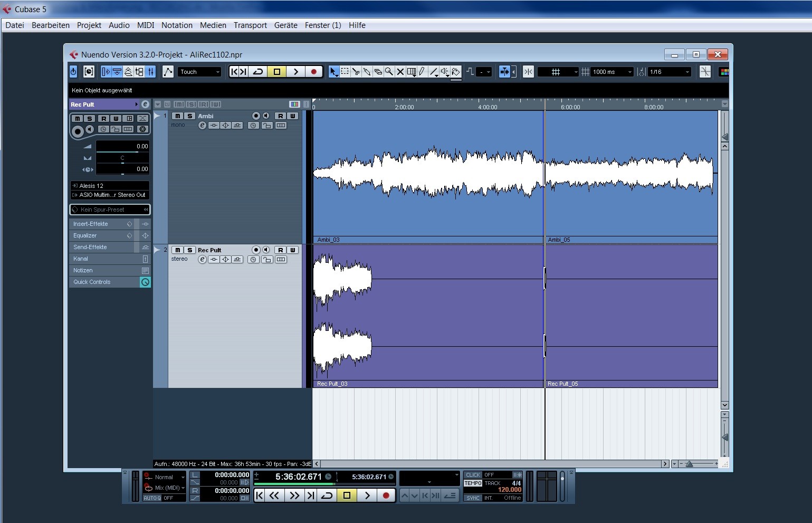Enable read automation on Ambi track
This screenshot has height=523, width=812.
click(x=281, y=116)
